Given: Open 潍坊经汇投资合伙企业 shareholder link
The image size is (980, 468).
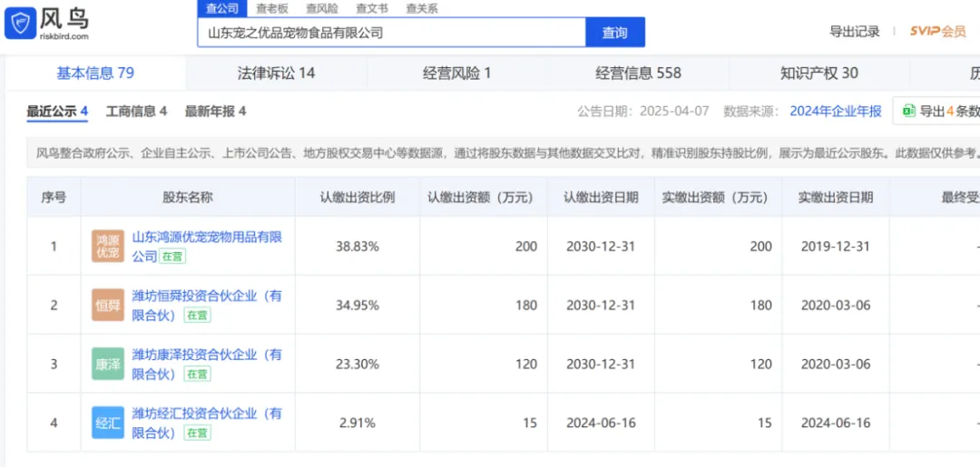Looking at the screenshot, I should pyautogui.click(x=207, y=423).
